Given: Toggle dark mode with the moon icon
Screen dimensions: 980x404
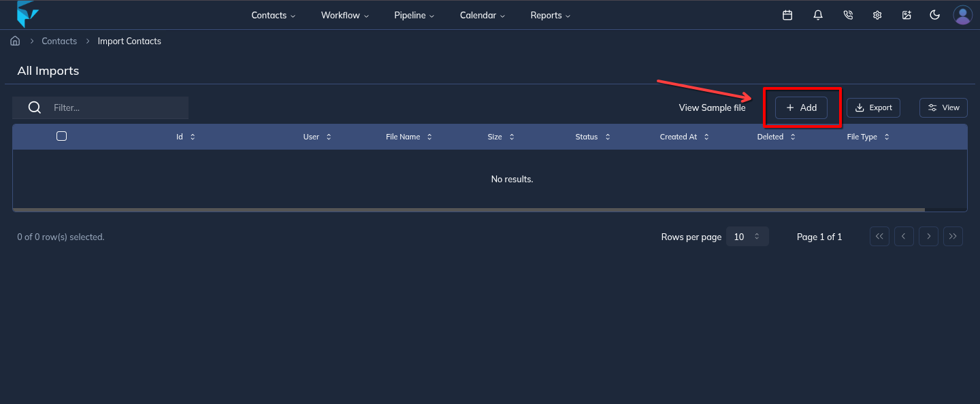Looking at the screenshot, I should pyautogui.click(x=934, y=14).
